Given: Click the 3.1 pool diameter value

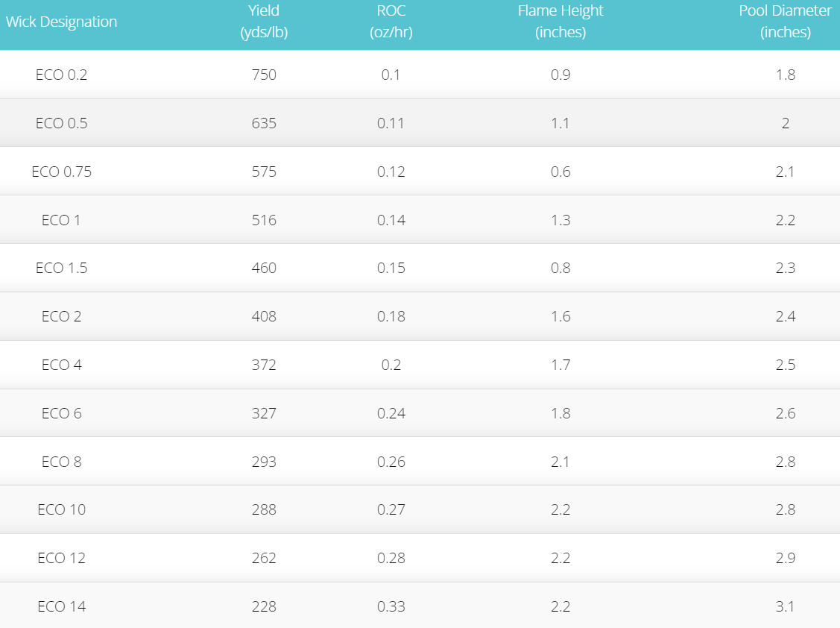Looking at the screenshot, I should [x=786, y=606].
